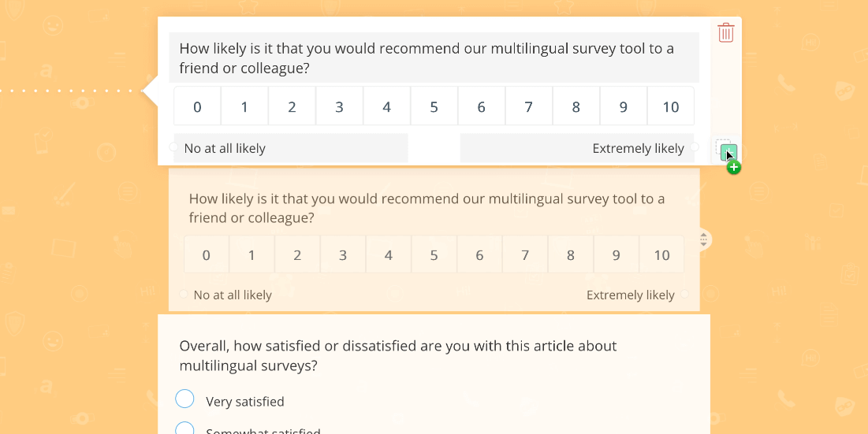868x434 pixels.
Task: Pick rating 2 in the faded duplicate scale
Action: click(297, 255)
